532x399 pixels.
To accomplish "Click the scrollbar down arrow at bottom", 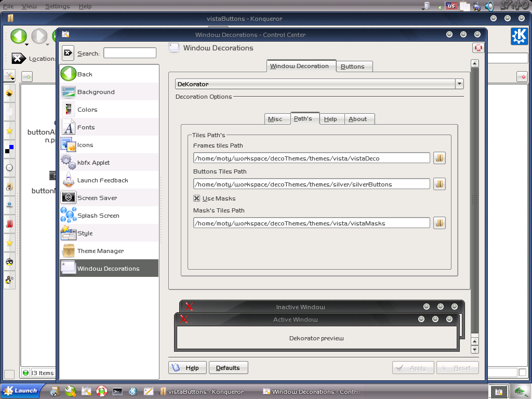I will point(475,349).
